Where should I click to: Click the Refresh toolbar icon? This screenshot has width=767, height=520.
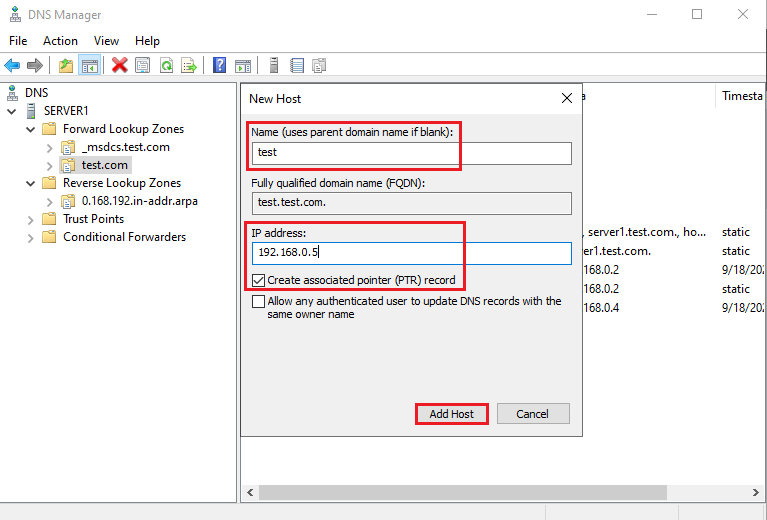pos(165,66)
